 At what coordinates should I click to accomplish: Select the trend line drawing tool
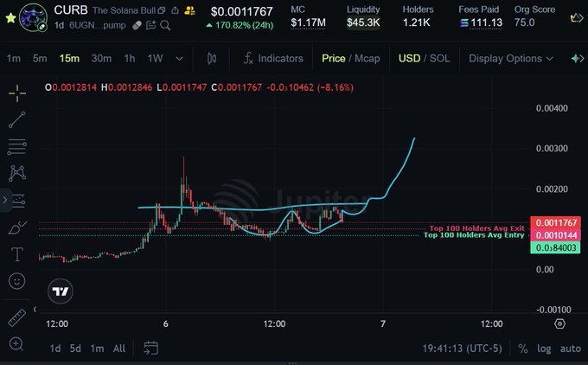17,120
